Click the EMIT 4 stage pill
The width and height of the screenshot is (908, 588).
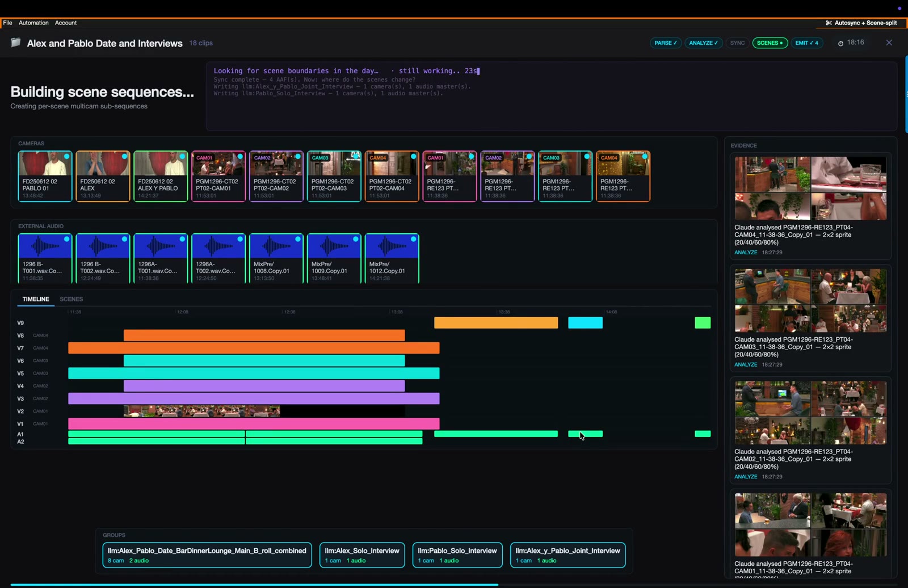pyautogui.click(x=807, y=43)
